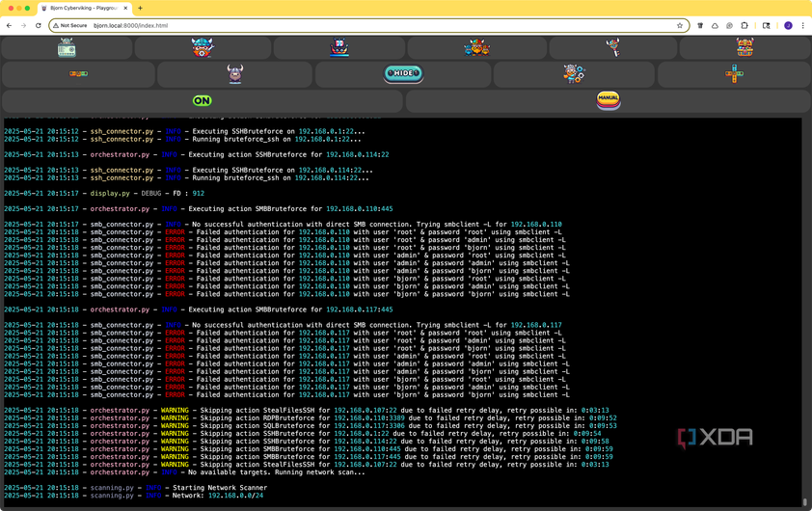Click 'Running bruteforce_ssh on 192.168.0.1:22' line
Screen dimensions: 812x511
point(182,139)
